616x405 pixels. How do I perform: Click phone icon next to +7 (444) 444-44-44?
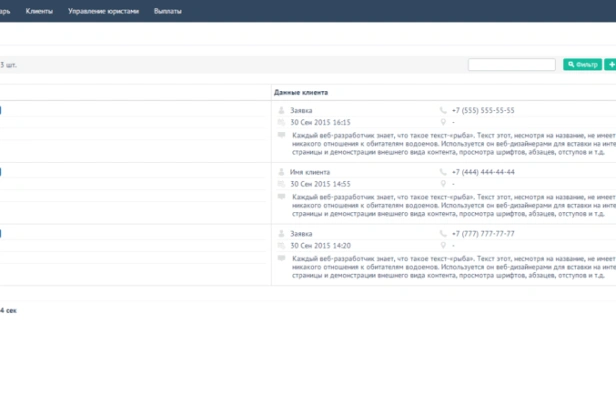(x=443, y=172)
